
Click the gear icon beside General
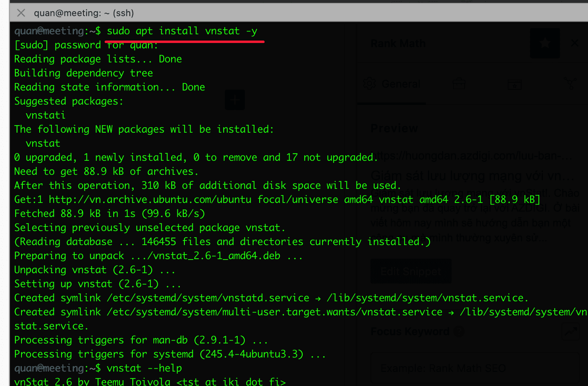[x=369, y=84]
